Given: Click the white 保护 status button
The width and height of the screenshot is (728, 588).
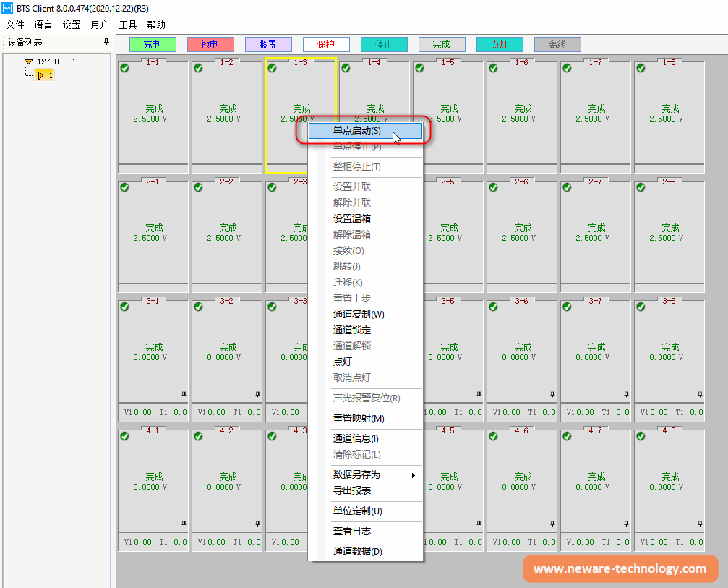Looking at the screenshot, I should [x=326, y=45].
